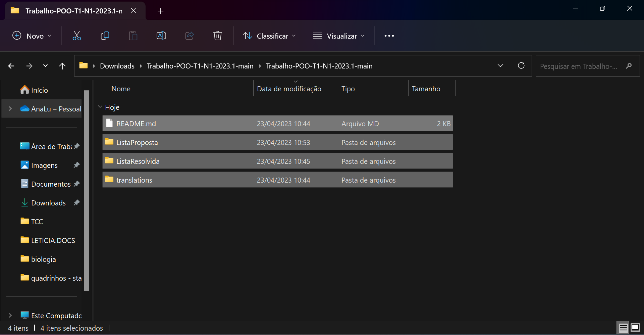Open the address bar history dropdown

pos(500,66)
